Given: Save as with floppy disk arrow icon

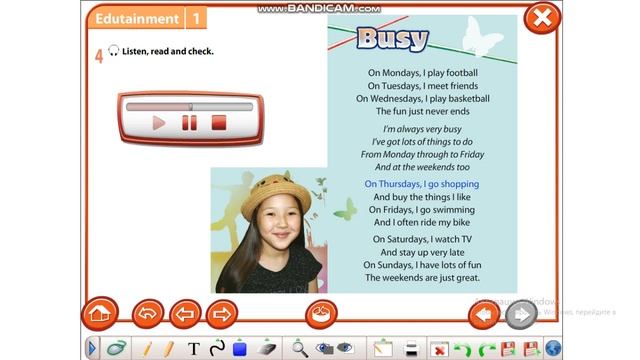Looking at the screenshot, I should 531,349.
